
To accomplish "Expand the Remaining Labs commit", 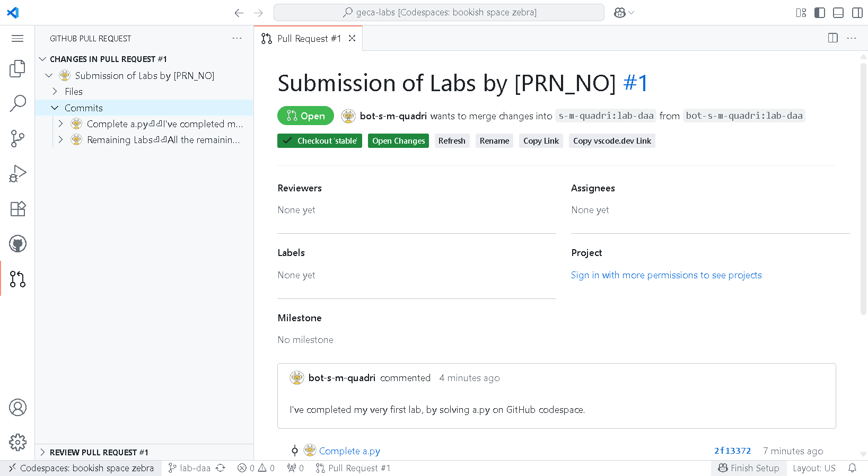I will pos(60,140).
